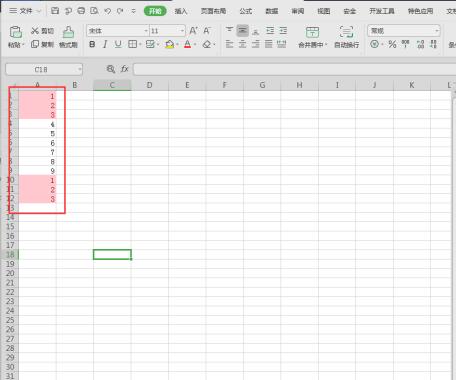Click the formula bar input field

(x=294, y=69)
